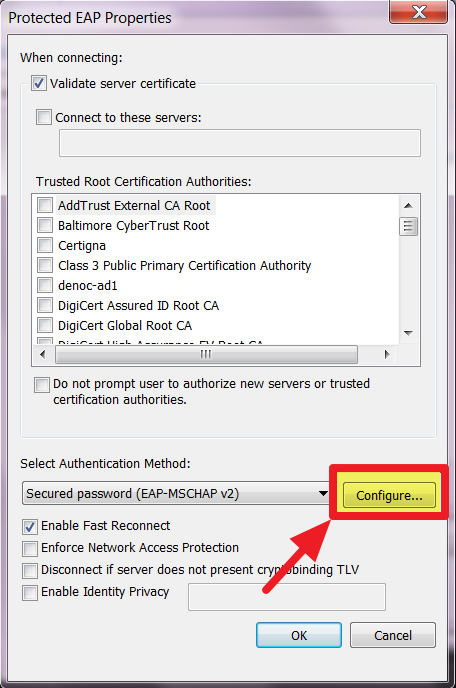This screenshot has width=456, height=688.
Task: Check AddTrust External CA Root
Action: [x=45, y=205]
